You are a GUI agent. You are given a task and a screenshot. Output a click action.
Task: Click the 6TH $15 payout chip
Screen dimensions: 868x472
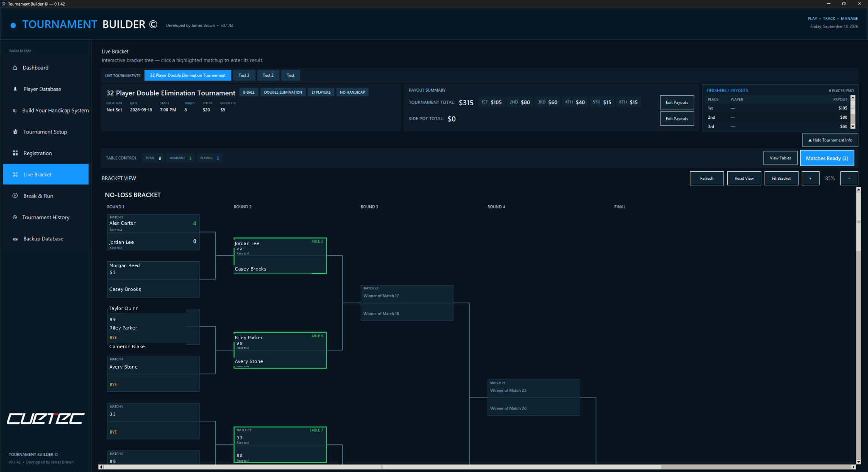point(628,102)
